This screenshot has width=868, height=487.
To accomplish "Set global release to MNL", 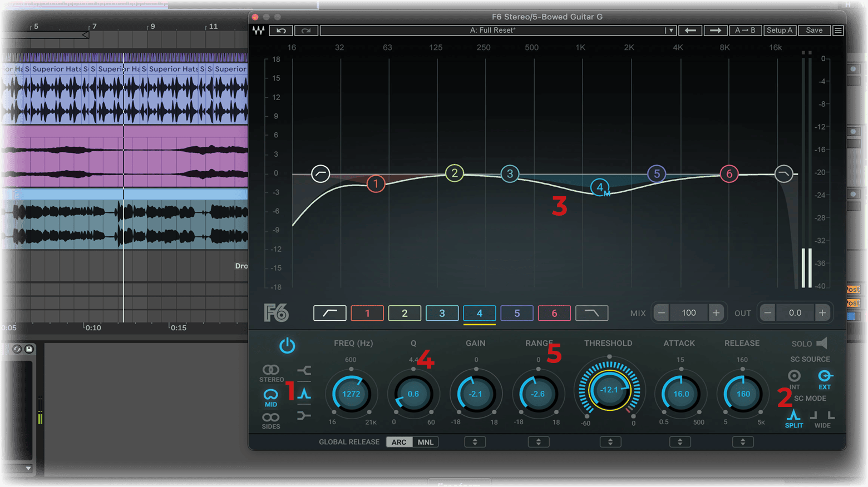I will [x=425, y=442].
